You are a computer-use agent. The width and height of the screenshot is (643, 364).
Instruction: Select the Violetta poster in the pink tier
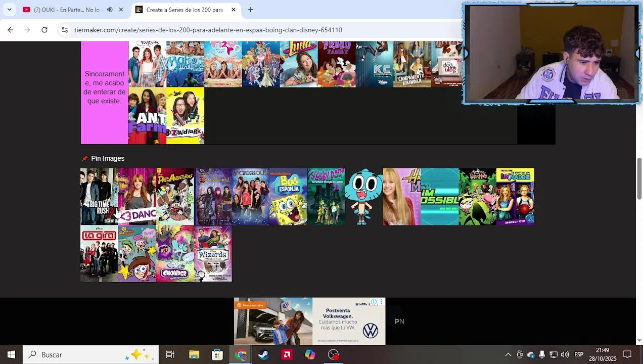147,64
